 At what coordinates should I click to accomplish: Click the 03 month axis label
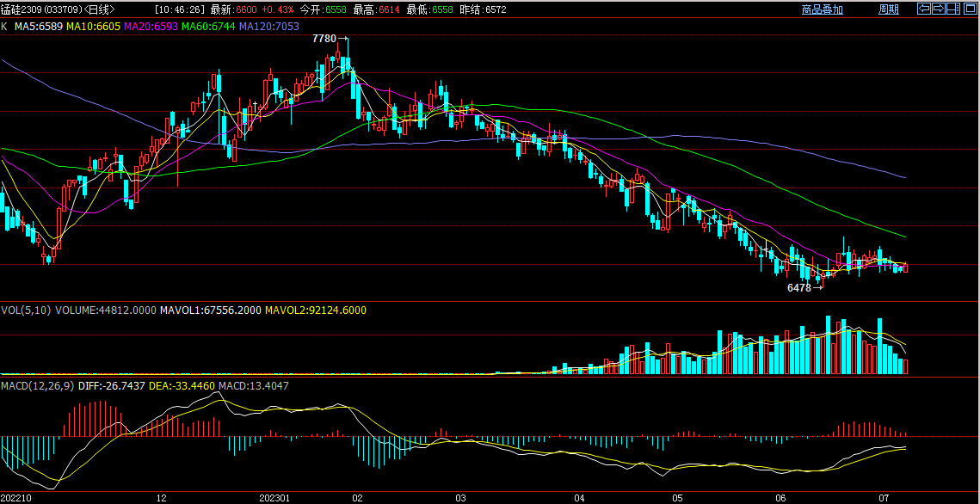tap(461, 498)
